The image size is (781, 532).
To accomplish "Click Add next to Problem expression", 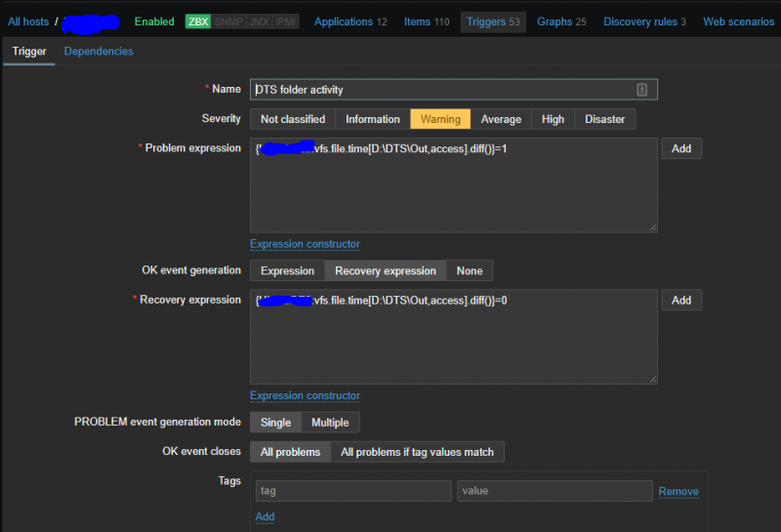I will click(681, 148).
